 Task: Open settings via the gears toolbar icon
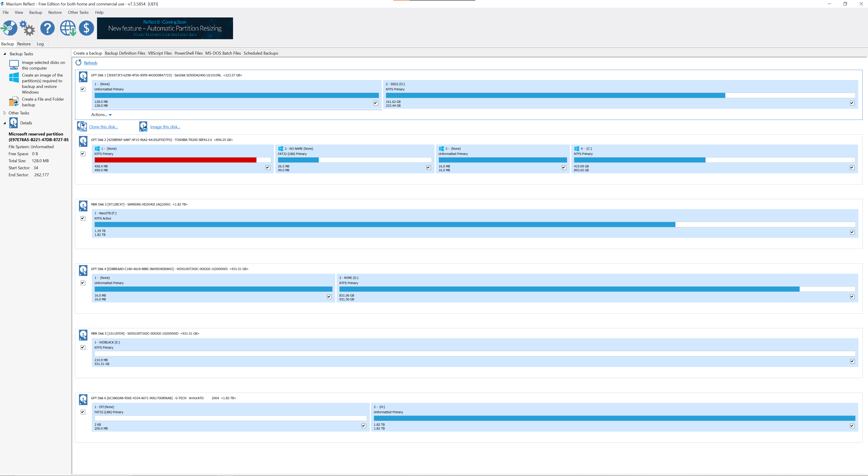[x=27, y=28]
